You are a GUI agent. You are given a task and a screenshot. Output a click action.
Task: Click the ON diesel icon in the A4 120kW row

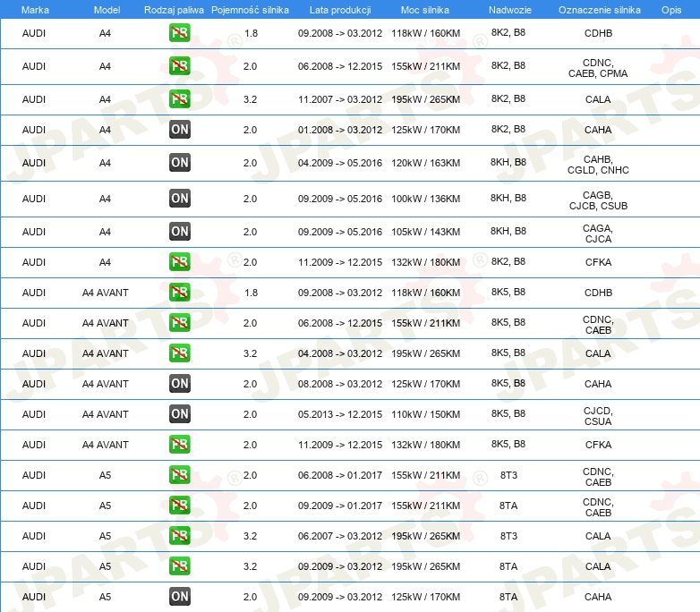pos(179,163)
